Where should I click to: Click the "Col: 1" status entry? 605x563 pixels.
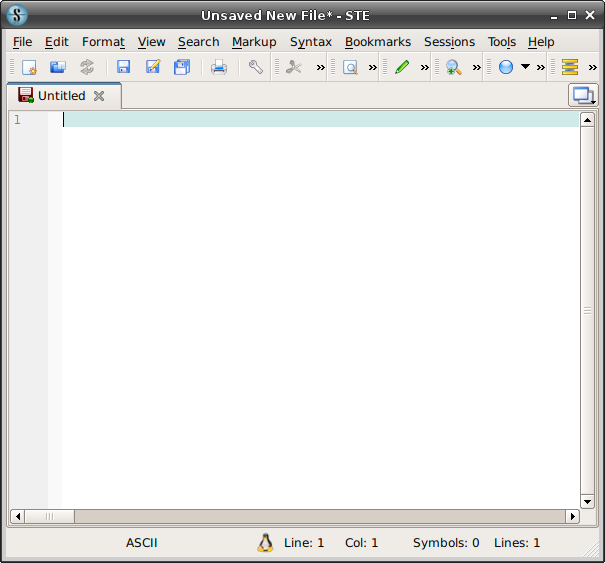[362, 543]
